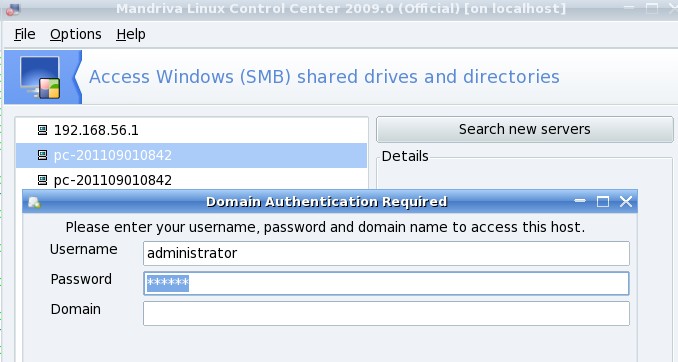Click the empty Domain input field
This screenshot has height=362, width=678.
(x=386, y=314)
